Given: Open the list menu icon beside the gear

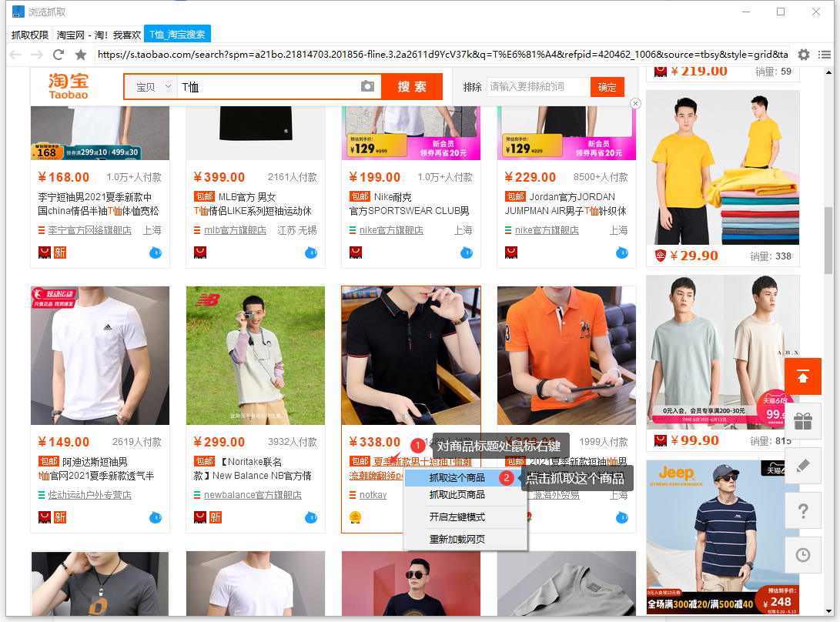Looking at the screenshot, I should click(x=825, y=55).
